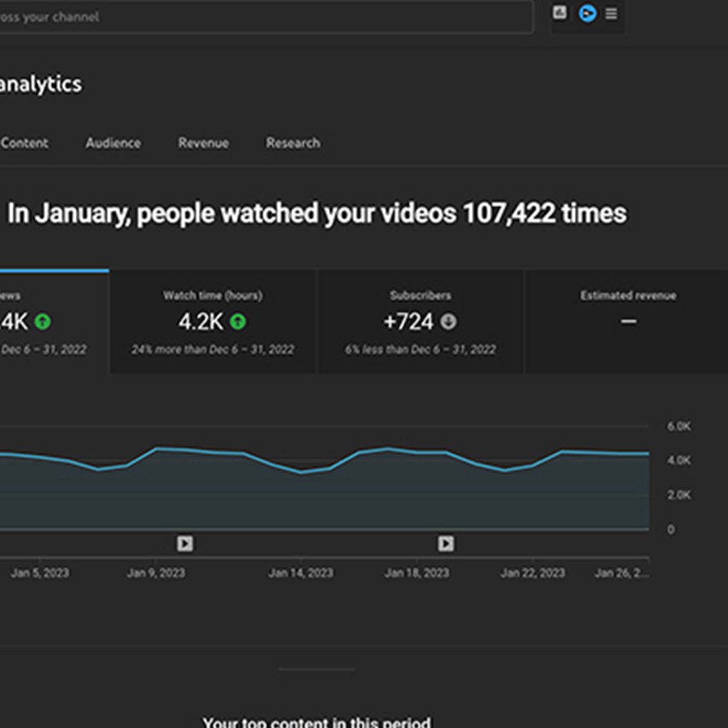Switch to the Audience tab
728x728 pixels.
pos(113,143)
